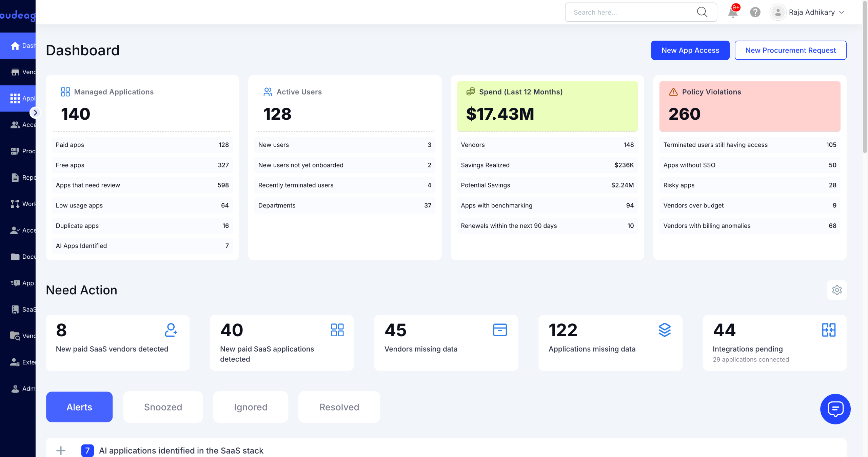Screen dimensions: 868x457
Task: Switch to the Snoozed tab
Action: point(163,407)
